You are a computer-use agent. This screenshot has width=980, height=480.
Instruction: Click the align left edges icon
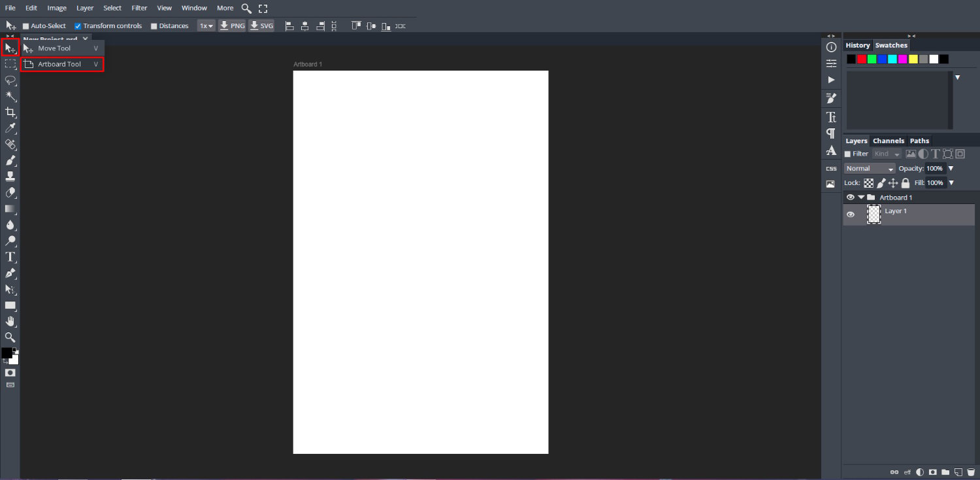click(289, 26)
